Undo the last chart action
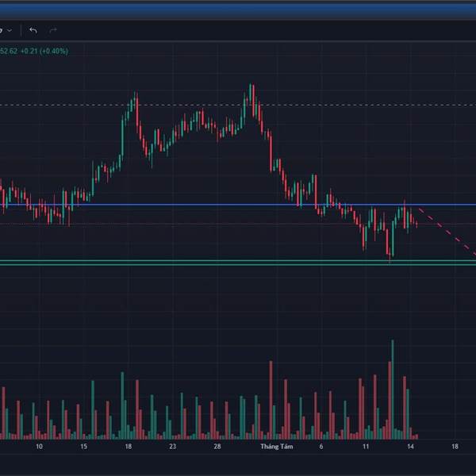The image size is (476, 476). (33, 30)
